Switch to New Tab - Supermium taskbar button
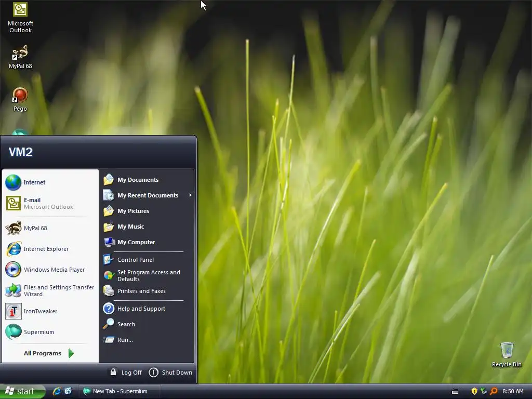532x399 pixels. pyautogui.click(x=119, y=391)
